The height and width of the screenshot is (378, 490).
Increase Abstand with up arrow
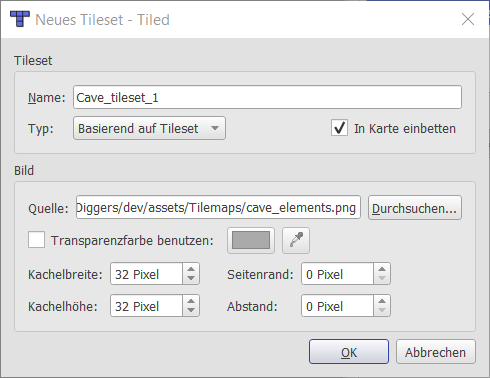(382, 301)
